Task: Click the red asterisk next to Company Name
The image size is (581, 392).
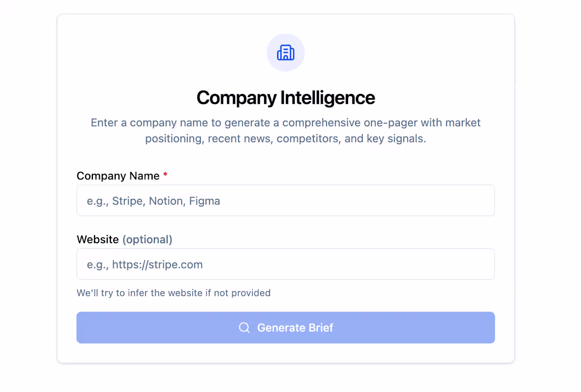Action: click(x=164, y=176)
